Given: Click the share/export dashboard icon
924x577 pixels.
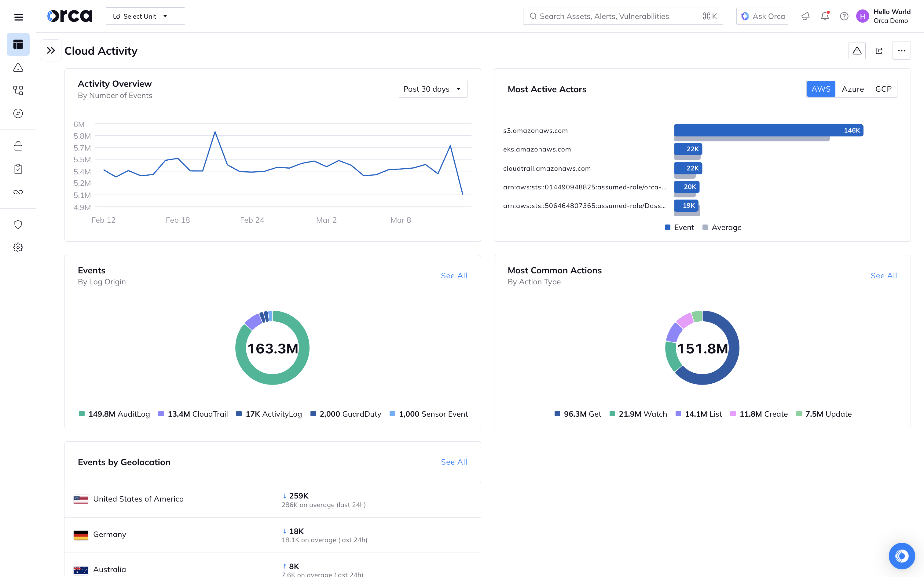Looking at the screenshot, I should pyautogui.click(x=878, y=51).
